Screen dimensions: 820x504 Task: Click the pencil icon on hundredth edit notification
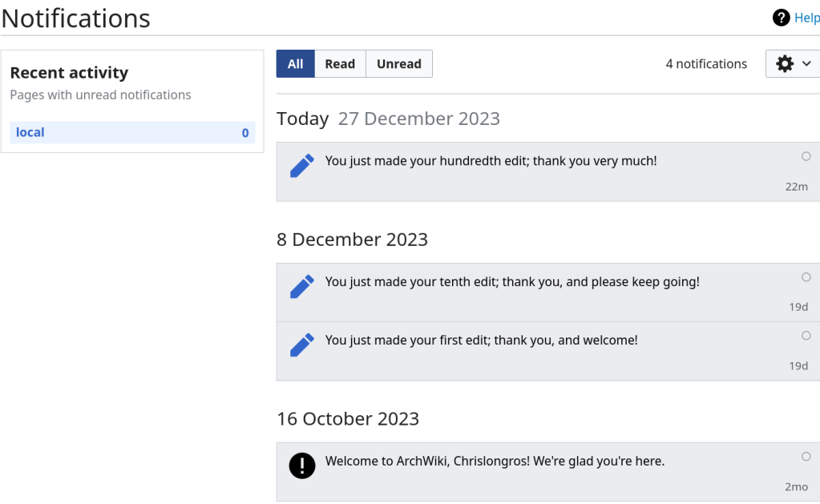tap(301, 166)
